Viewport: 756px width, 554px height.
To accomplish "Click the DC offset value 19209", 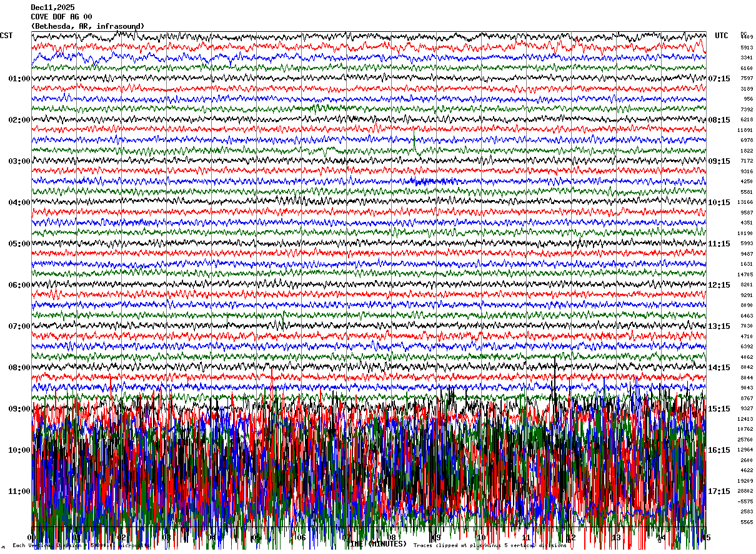I will (745, 481).
